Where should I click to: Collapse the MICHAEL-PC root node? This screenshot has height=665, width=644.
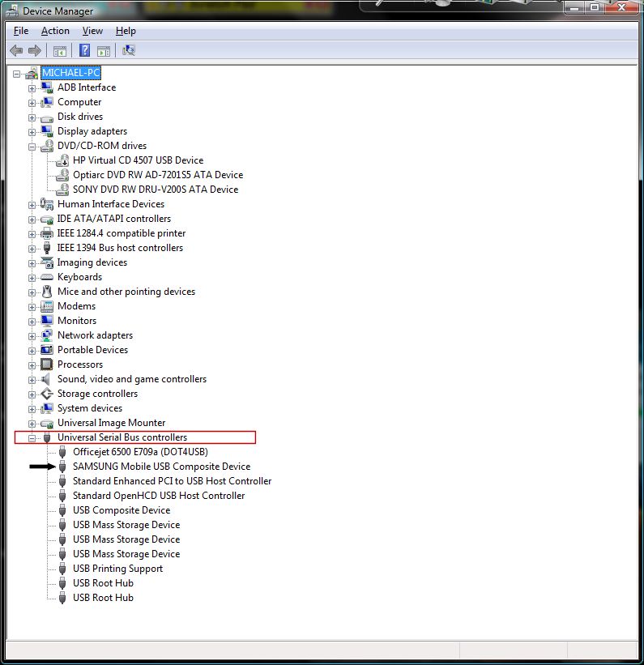point(17,73)
